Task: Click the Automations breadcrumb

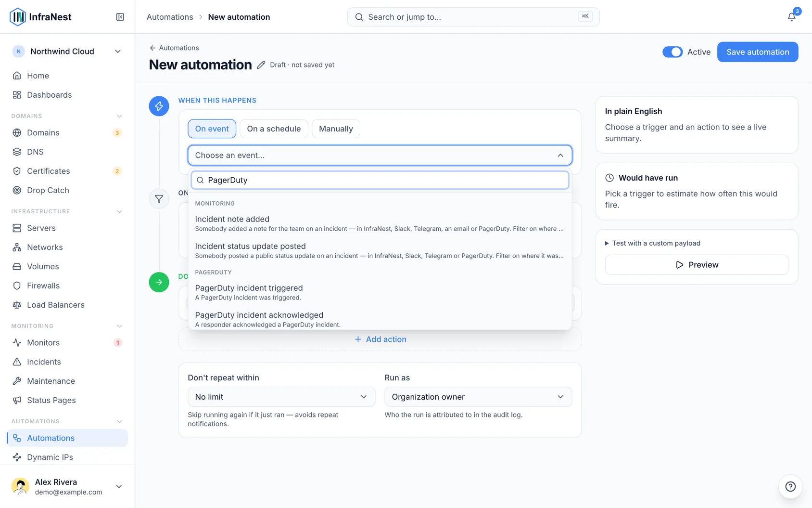Action: [x=170, y=17]
